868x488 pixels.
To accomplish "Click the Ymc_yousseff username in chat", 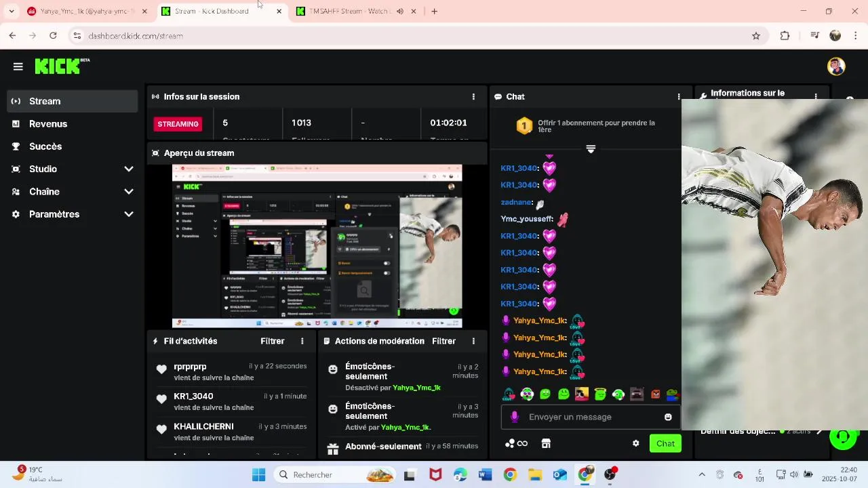I will pyautogui.click(x=526, y=219).
